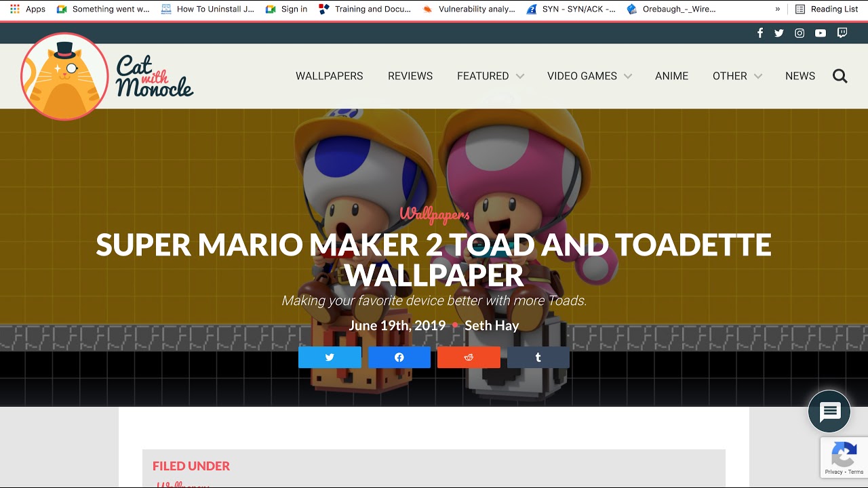The image size is (868, 488).
Task: Click the date June 19th, 2019
Action: 397,325
